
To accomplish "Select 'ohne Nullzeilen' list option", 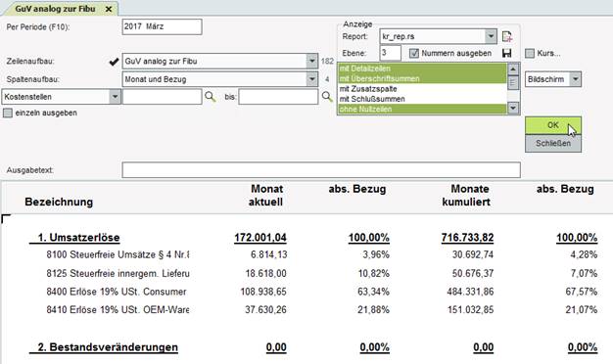I will 423,109.
